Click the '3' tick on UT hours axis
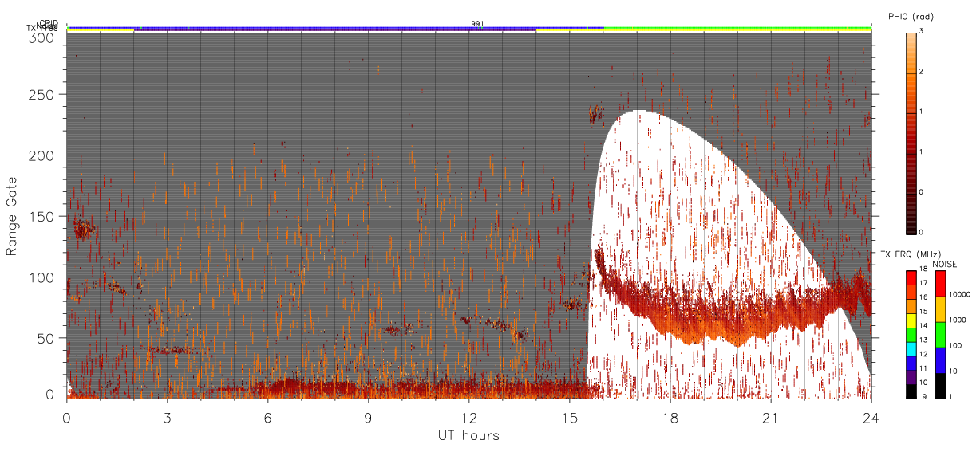The width and height of the screenshot is (980, 452). point(167,417)
